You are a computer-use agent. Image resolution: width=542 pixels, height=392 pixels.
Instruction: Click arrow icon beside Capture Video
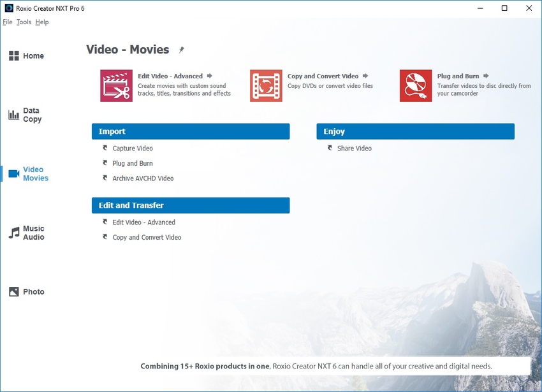click(105, 148)
